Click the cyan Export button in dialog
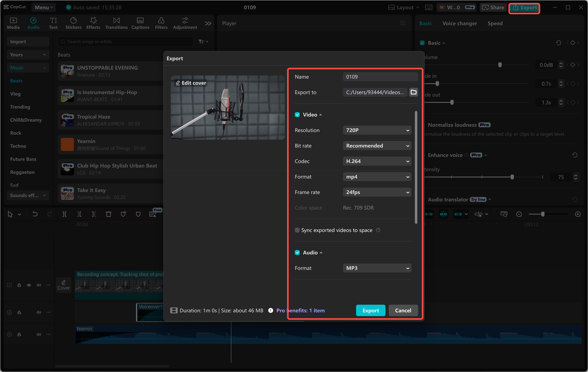 pyautogui.click(x=370, y=310)
